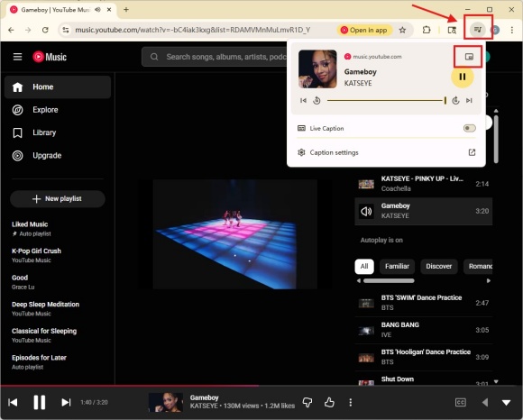Mute tab via speaker icon on tab
Image resolution: width=523 pixels, height=420 pixels.
click(97, 10)
